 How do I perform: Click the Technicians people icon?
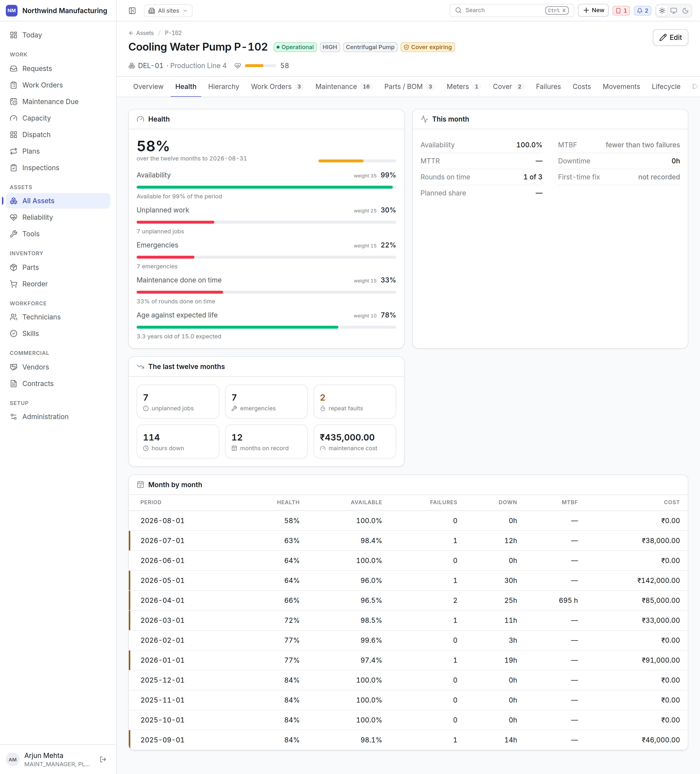14,317
